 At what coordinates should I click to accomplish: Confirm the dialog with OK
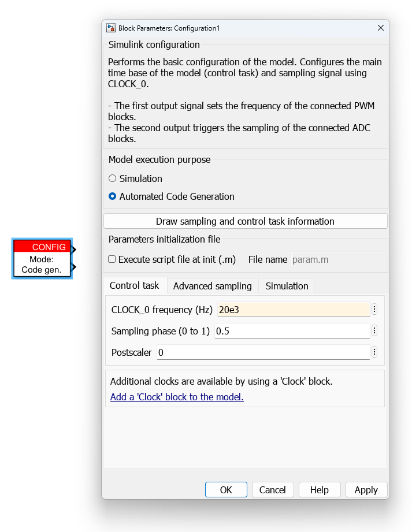point(226,490)
